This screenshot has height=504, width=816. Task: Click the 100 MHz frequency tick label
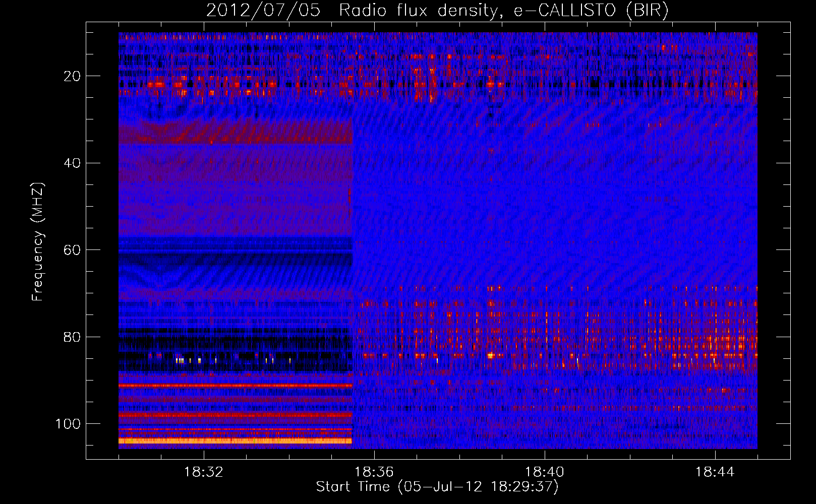pos(68,424)
